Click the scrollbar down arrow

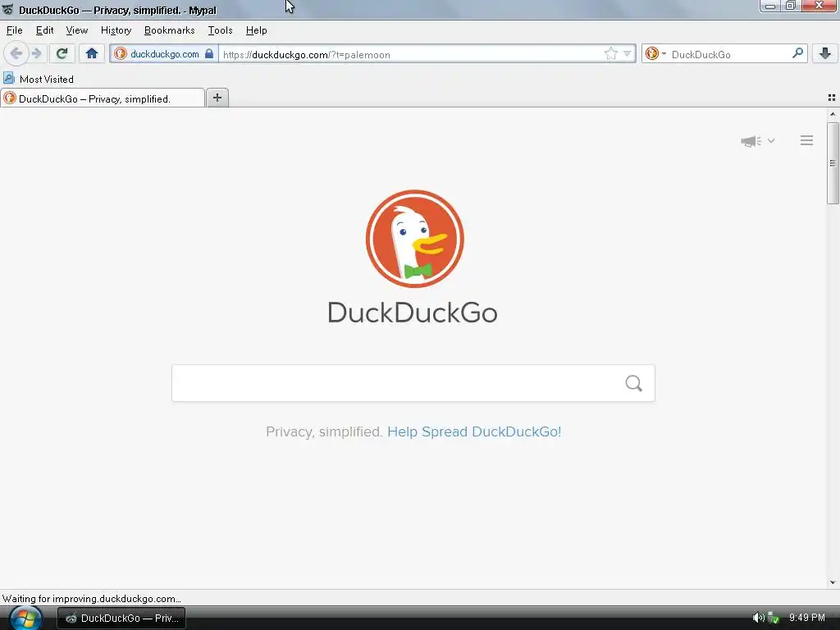coord(833,582)
